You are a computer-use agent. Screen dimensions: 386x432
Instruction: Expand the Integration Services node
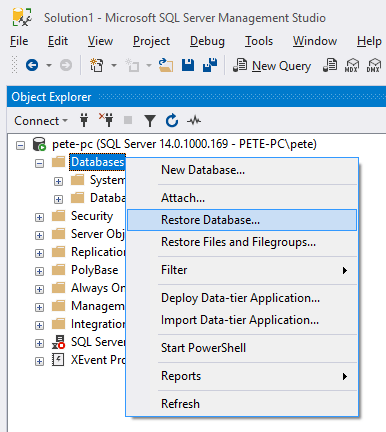point(39,325)
